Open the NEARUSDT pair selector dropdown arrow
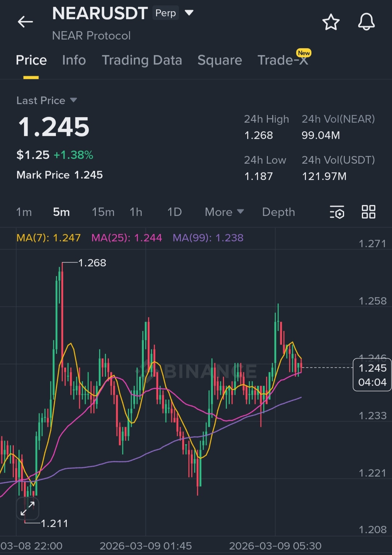The width and height of the screenshot is (392, 555). coord(189,13)
